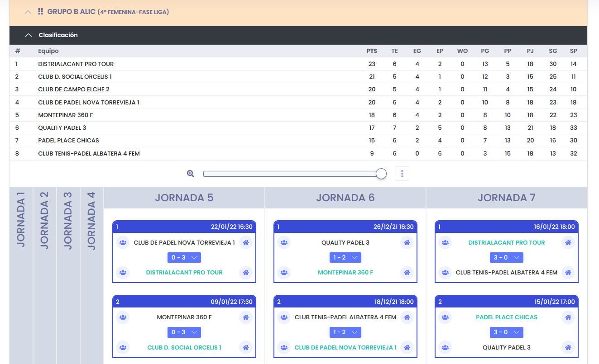Click the 15/01/22 17:00 match header
The height and width of the screenshot is (364, 599).
[x=507, y=302]
